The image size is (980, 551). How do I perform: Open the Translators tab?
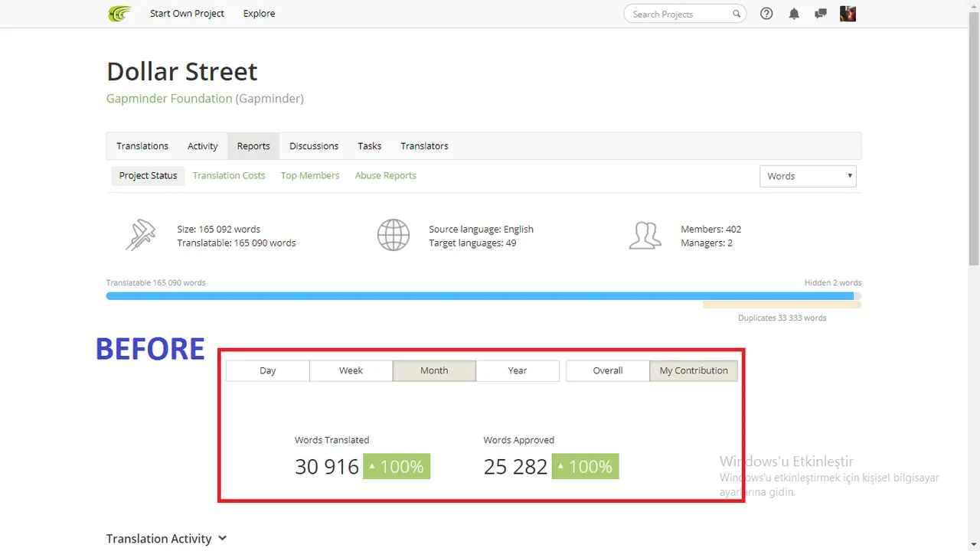pos(424,146)
